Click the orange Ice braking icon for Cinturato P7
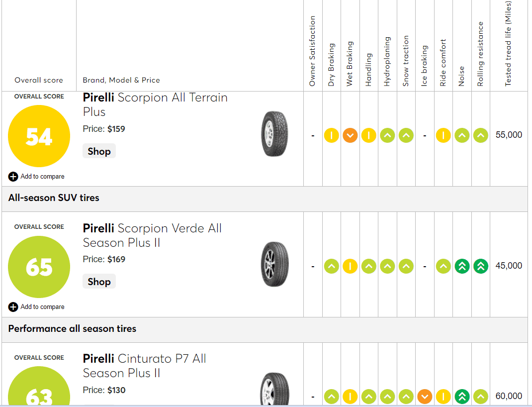The height and width of the screenshot is (407, 532). coord(425,397)
